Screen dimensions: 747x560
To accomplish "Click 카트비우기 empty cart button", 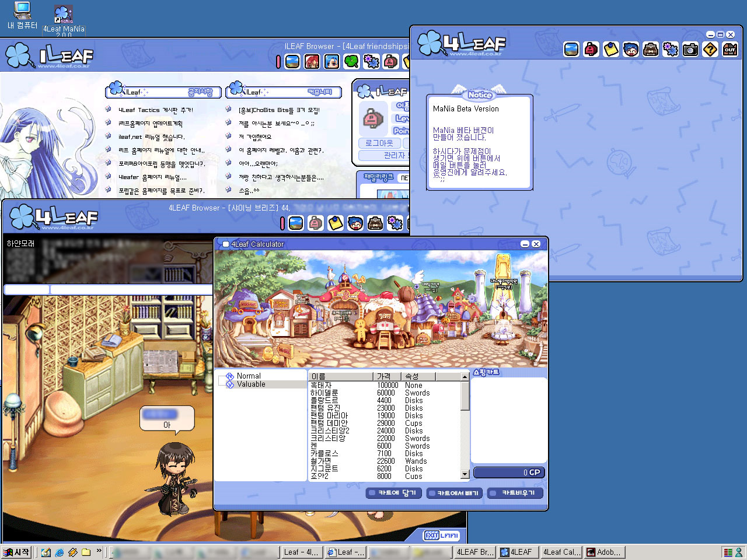I will pyautogui.click(x=515, y=493).
